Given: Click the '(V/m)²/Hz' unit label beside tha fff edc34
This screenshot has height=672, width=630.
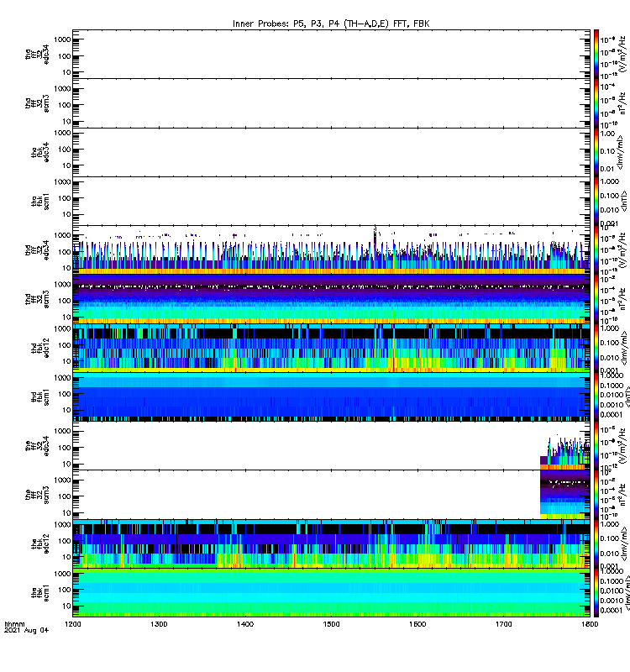Looking at the screenshot, I should coord(622,54).
